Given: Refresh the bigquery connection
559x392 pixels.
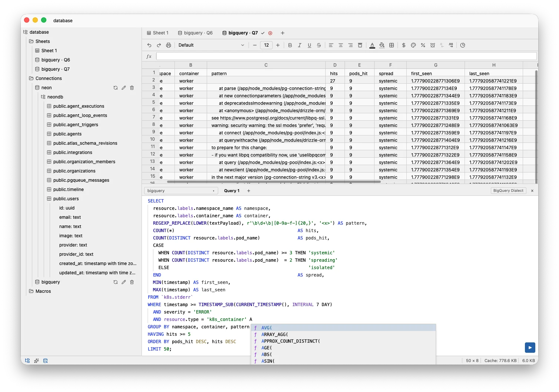Looking at the screenshot, I should pos(116,282).
